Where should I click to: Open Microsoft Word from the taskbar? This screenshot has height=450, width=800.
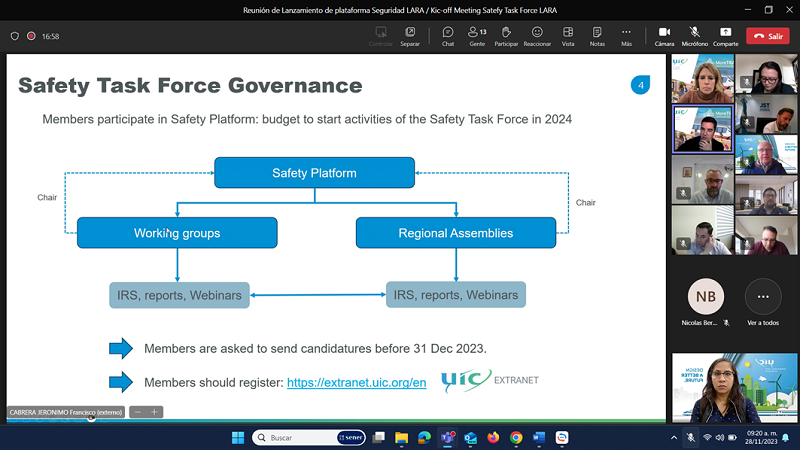tap(539, 438)
